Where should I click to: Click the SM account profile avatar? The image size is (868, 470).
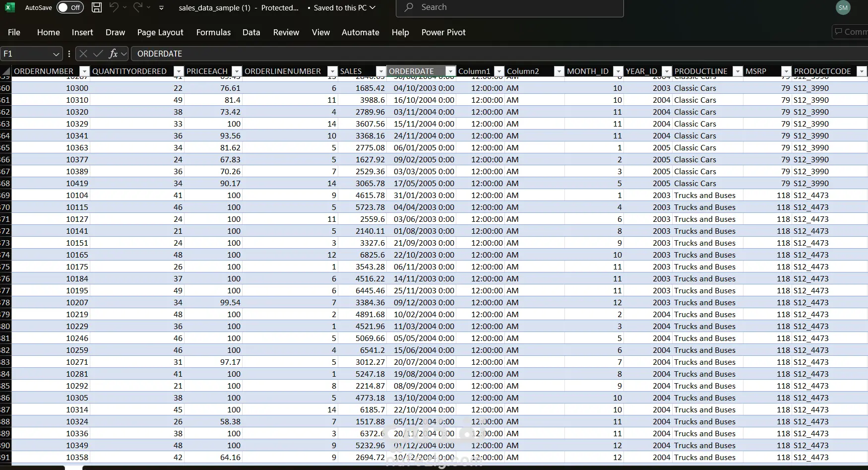click(843, 7)
